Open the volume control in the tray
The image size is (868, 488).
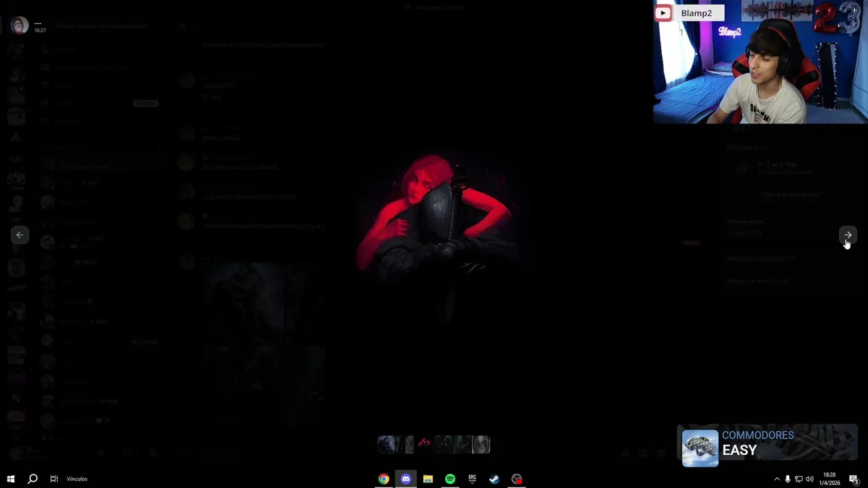coord(809,479)
